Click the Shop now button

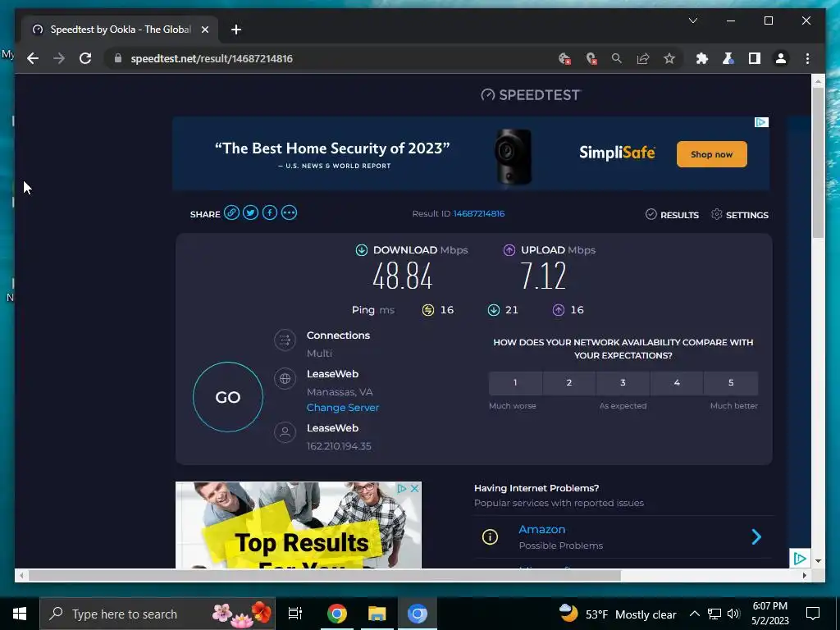tap(711, 154)
